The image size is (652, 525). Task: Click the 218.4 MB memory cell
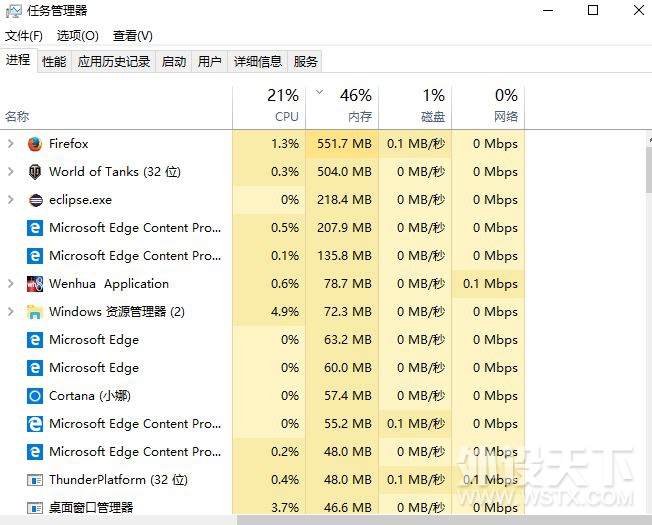(x=342, y=200)
